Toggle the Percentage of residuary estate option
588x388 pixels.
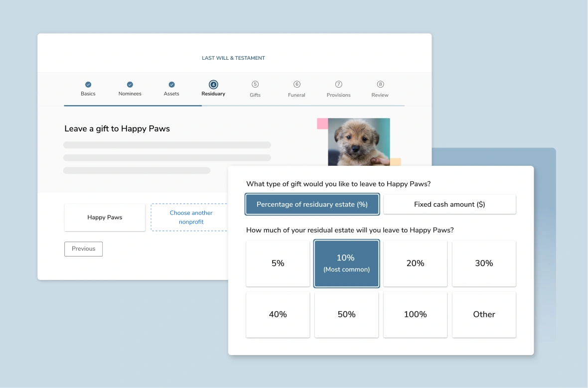312,204
